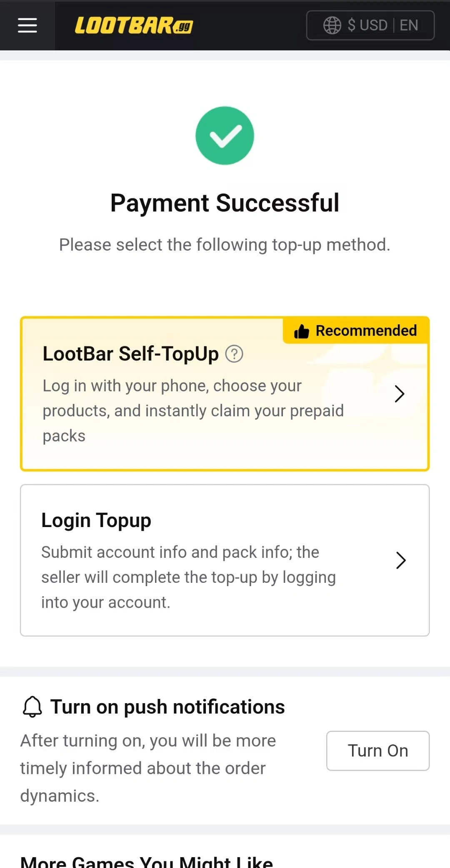The width and height of the screenshot is (450, 868).
Task: Enable push notifications with Turn On
Action: (377, 751)
